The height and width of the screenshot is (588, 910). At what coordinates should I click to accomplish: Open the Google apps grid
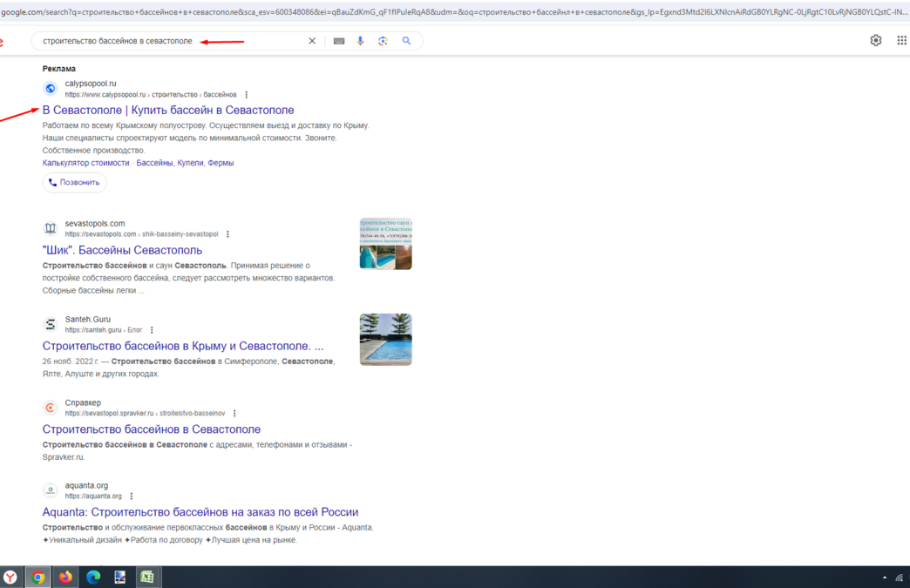902,40
